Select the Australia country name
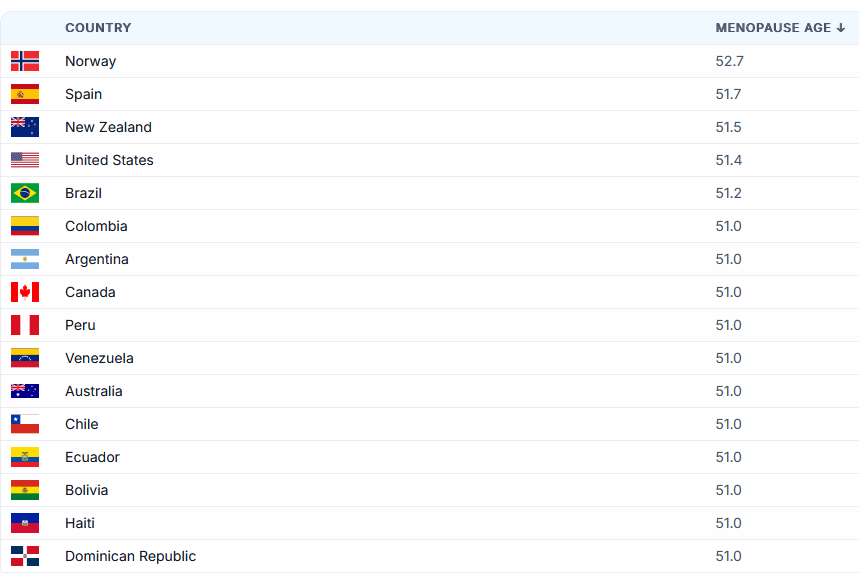859x573 pixels. click(x=94, y=391)
